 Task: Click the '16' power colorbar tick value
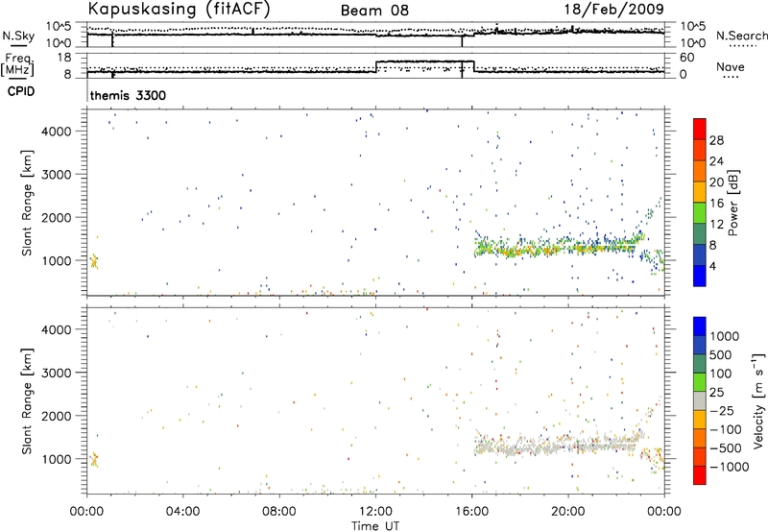coord(716,204)
